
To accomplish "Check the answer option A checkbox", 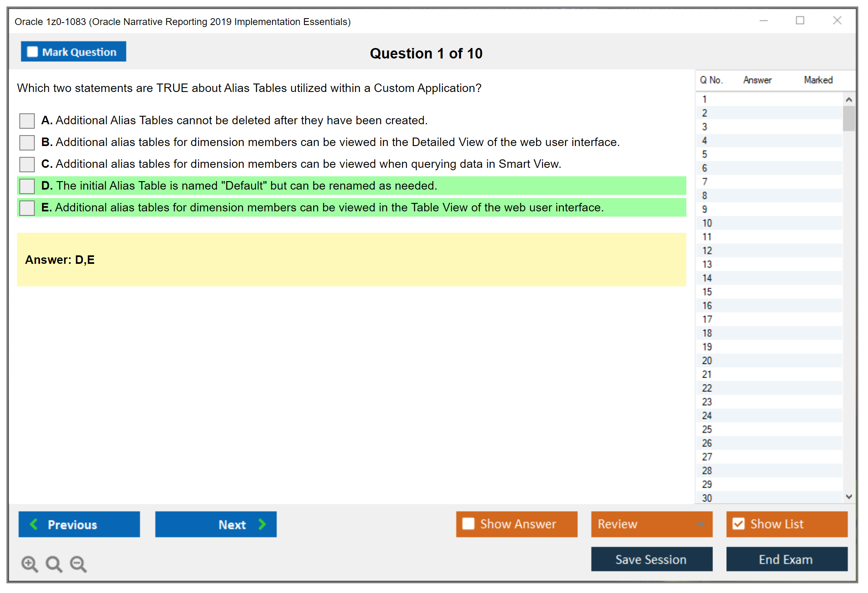I will (x=27, y=121).
